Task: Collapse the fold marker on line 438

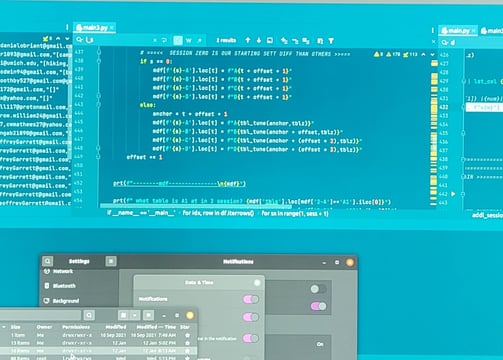Action: 99,61
